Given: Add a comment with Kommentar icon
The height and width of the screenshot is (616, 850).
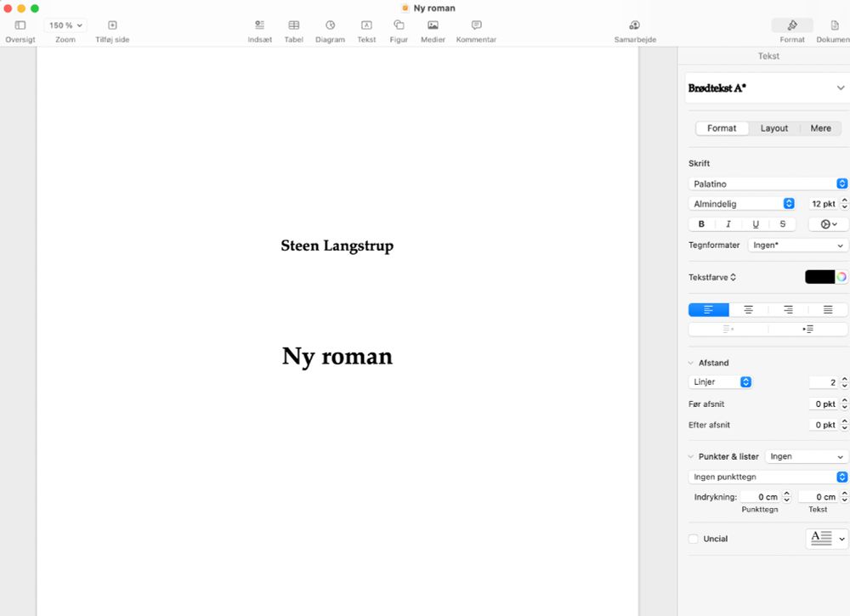Looking at the screenshot, I should point(477,25).
